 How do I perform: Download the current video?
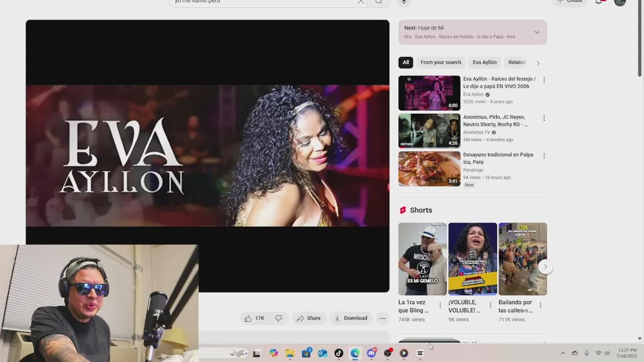(351, 318)
